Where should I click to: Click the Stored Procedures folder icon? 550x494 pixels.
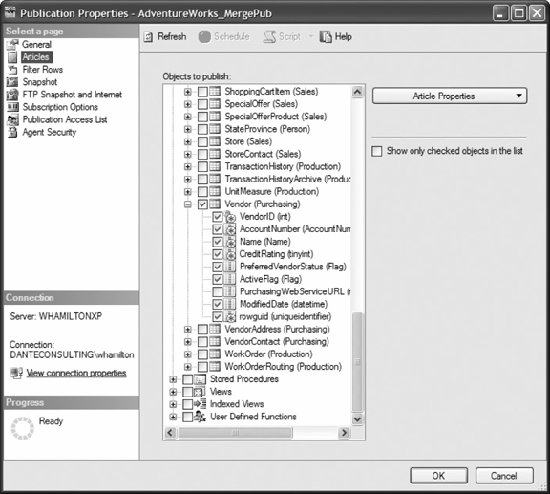[200, 379]
